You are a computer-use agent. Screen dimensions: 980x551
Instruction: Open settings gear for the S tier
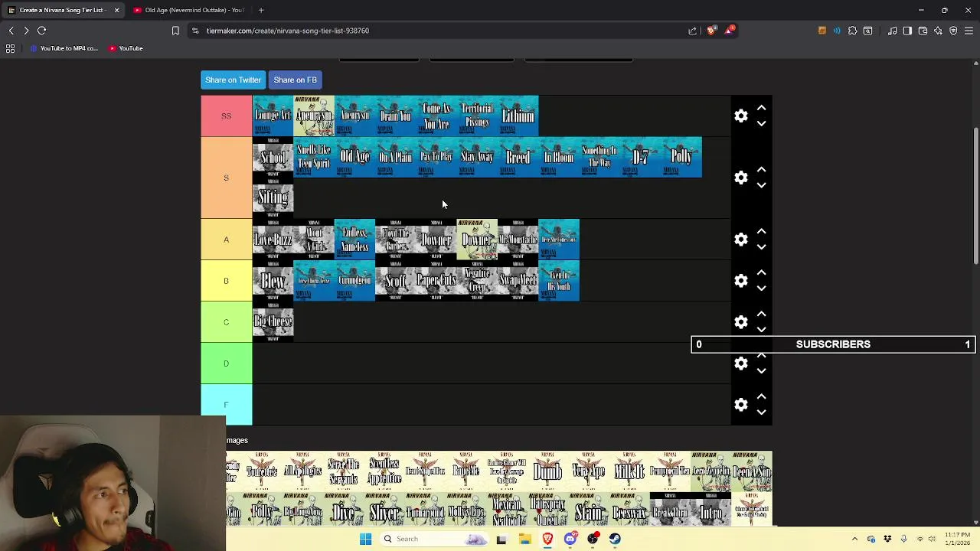click(741, 178)
